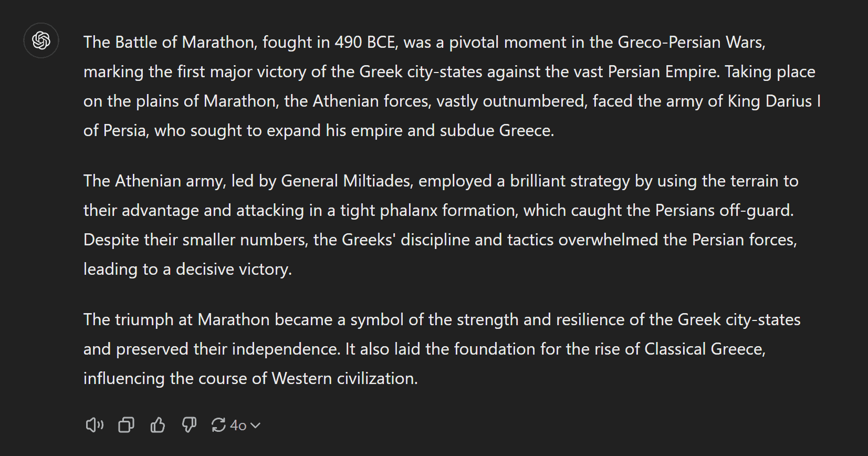
Task: Click the ChatGPT logo avatar
Action: pyautogui.click(x=41, y=40)
